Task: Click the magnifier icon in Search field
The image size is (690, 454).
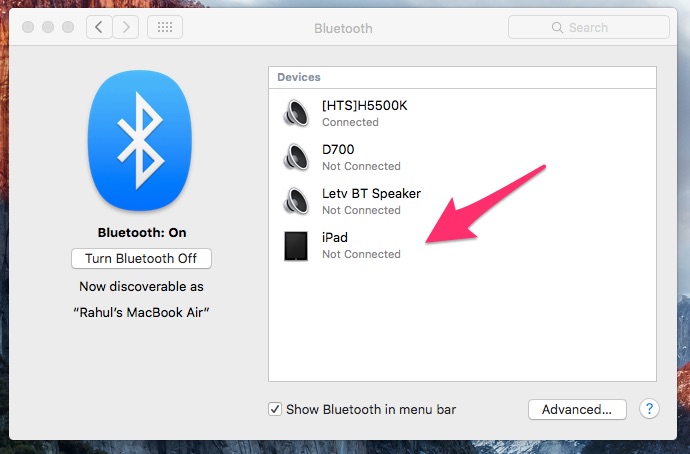Action: tap(557, 27)
